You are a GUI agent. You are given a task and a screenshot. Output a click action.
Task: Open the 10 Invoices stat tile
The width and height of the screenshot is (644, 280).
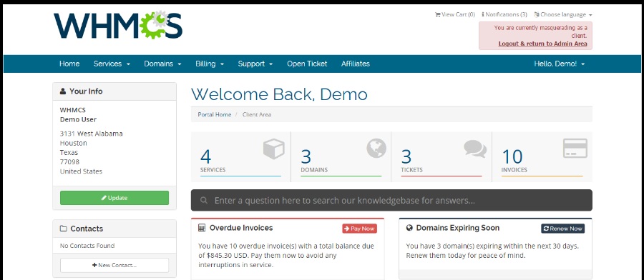(542, 157)
